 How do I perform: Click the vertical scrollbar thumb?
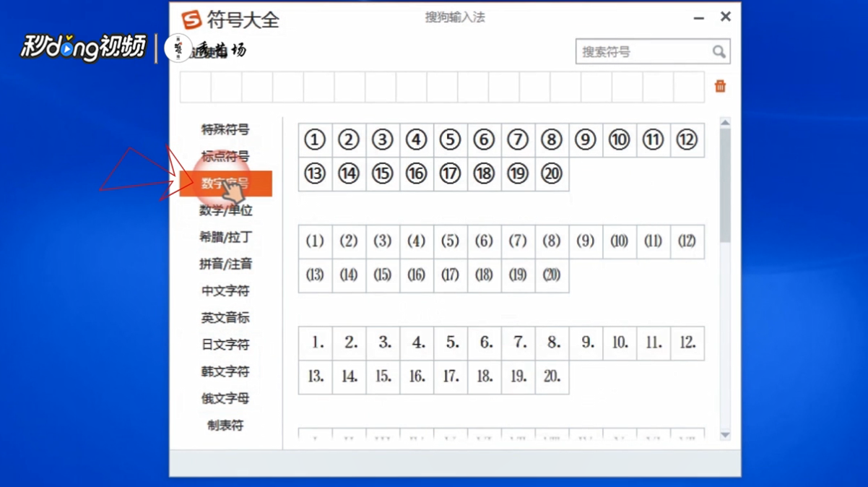pyautogui.click(x=725, y=186)
